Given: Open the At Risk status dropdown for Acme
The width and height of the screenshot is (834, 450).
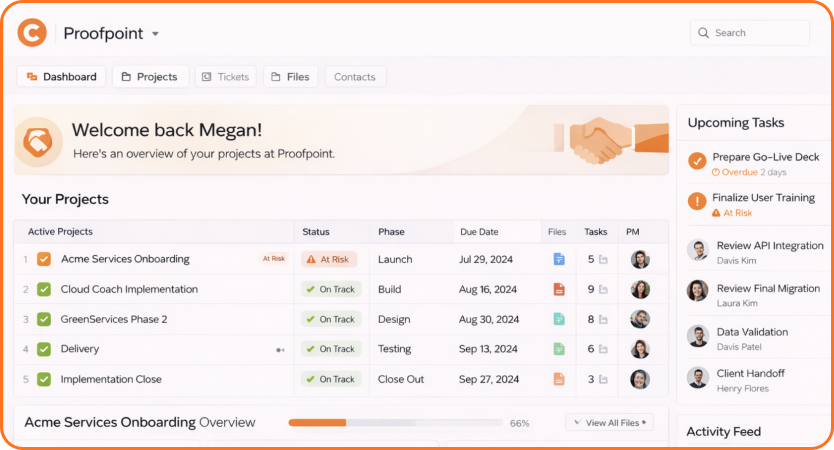Looking at the screenshot, I should tap(328, 259).
